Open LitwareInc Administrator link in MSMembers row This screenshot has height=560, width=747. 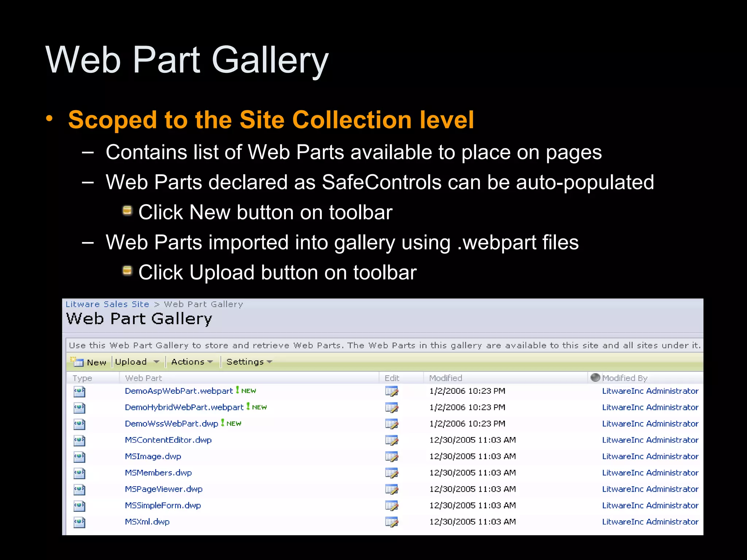click(650, 473)
